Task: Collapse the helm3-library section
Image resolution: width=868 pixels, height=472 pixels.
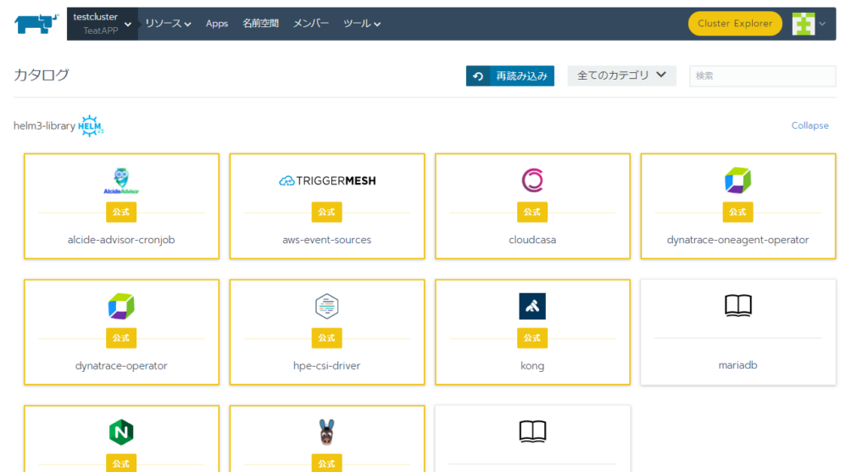Action: (810, 125)
